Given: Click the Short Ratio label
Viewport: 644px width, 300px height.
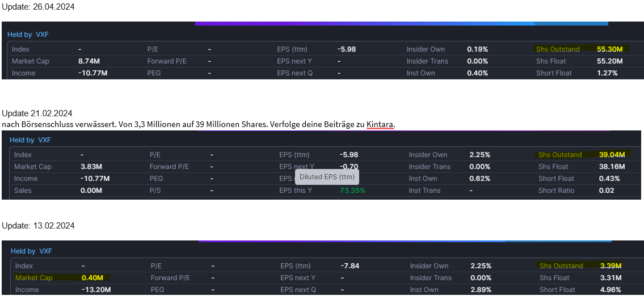Looking at the screenshot, I should pyautogui.click(x=557, y=191).
